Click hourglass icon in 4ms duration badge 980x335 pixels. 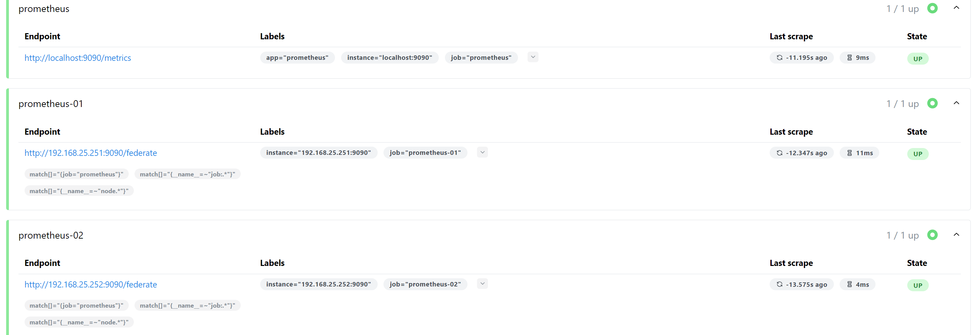(x=850, y=284)
